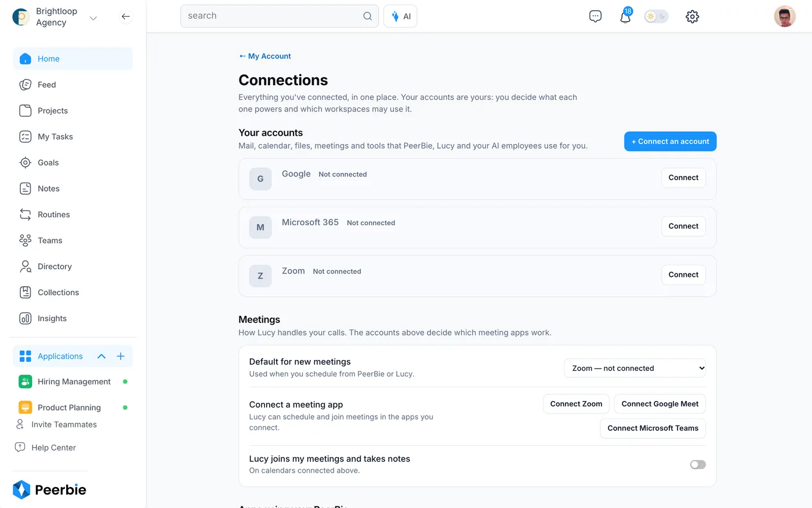Click the Insights chart icon
812x508 pixels.
tap(25, 318)
